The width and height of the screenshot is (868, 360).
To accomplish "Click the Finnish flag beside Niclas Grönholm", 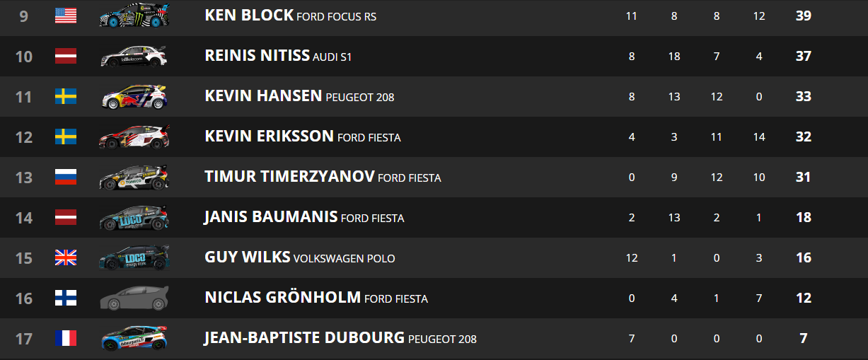I will [66, 298].
